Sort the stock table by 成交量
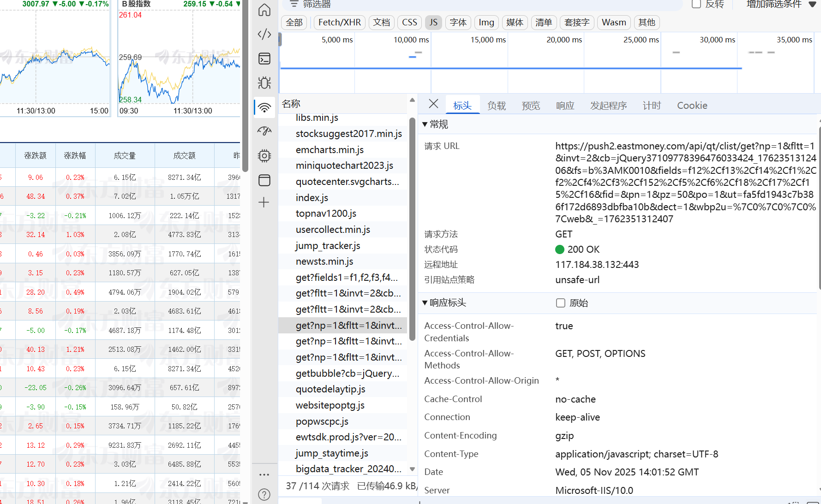The height and width of the screenshot is (504, 821). [125, 156]
